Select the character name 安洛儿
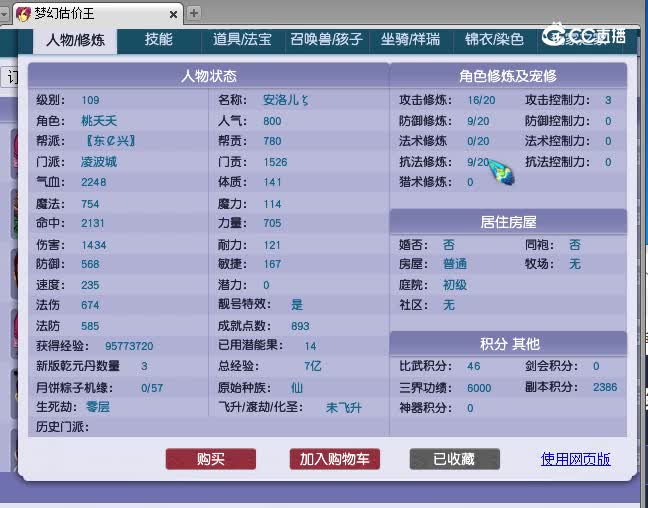The height and width of the screenshot is (508, 648). pos(286,100)
